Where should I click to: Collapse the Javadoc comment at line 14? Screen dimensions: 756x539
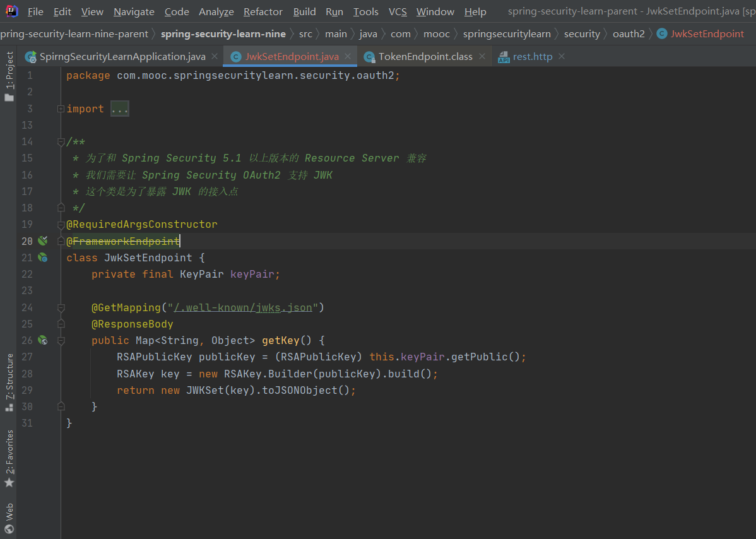point(61,142)
